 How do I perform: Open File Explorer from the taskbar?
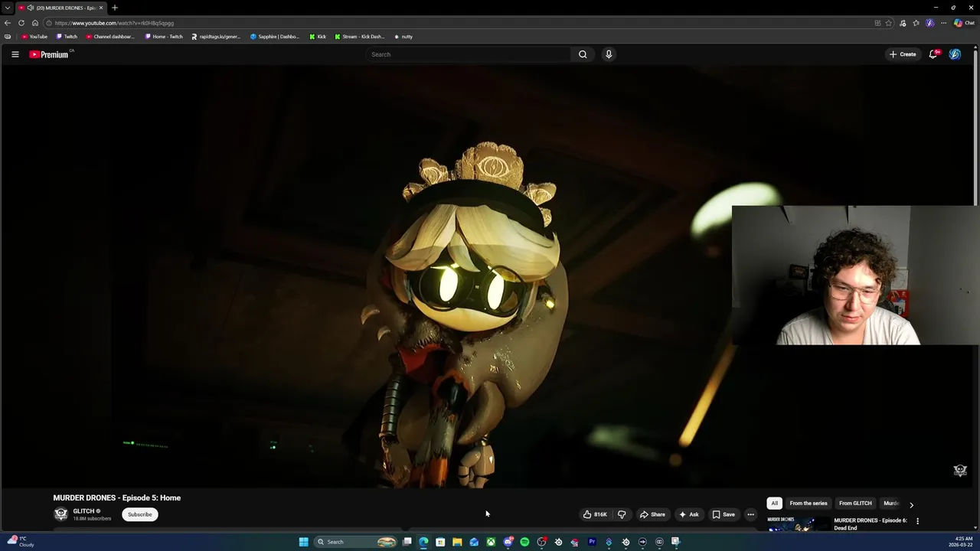[x=457, y=542]
